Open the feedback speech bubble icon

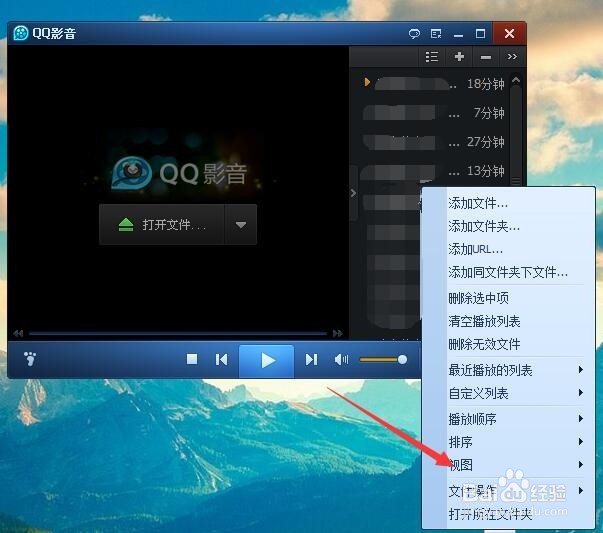[414, 34]
